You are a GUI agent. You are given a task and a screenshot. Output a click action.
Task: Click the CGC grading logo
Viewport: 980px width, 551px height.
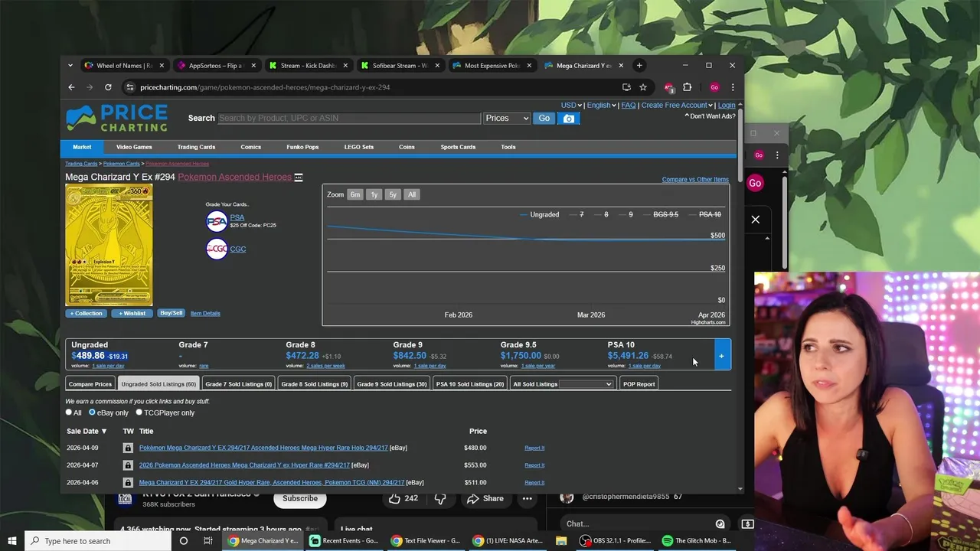[217, 249]
